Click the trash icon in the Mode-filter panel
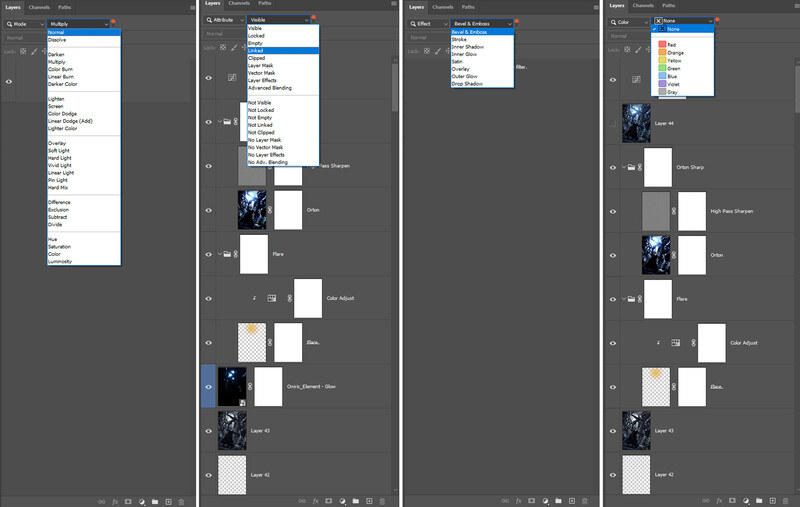The image size is (800, 507). coord(181,502)
